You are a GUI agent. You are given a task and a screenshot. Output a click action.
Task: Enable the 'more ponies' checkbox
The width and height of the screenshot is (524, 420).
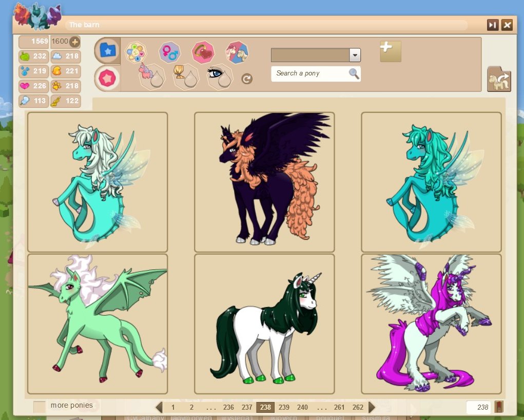click(40, 406)
